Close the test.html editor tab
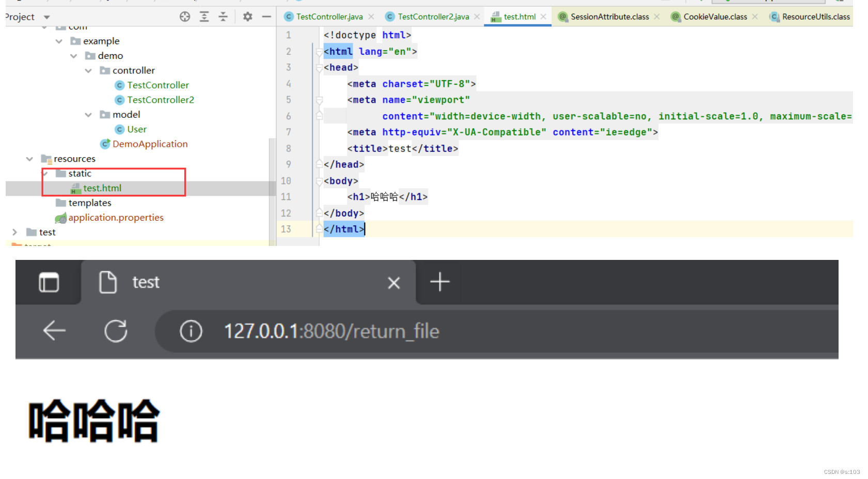Image resolution: width=868 pixels, height=479 pixels. 543,17
